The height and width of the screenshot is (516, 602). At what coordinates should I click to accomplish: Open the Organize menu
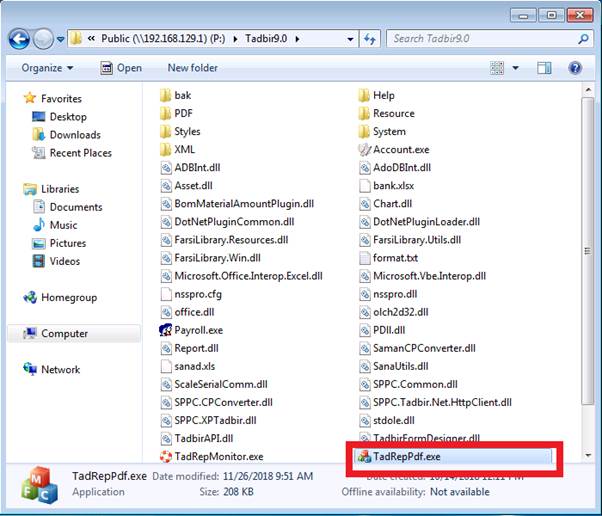47,68
